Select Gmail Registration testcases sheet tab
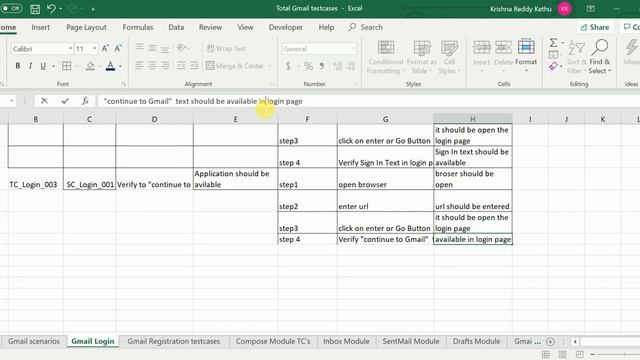The width and height of the screenshot is (640, 360). (173, 341)
